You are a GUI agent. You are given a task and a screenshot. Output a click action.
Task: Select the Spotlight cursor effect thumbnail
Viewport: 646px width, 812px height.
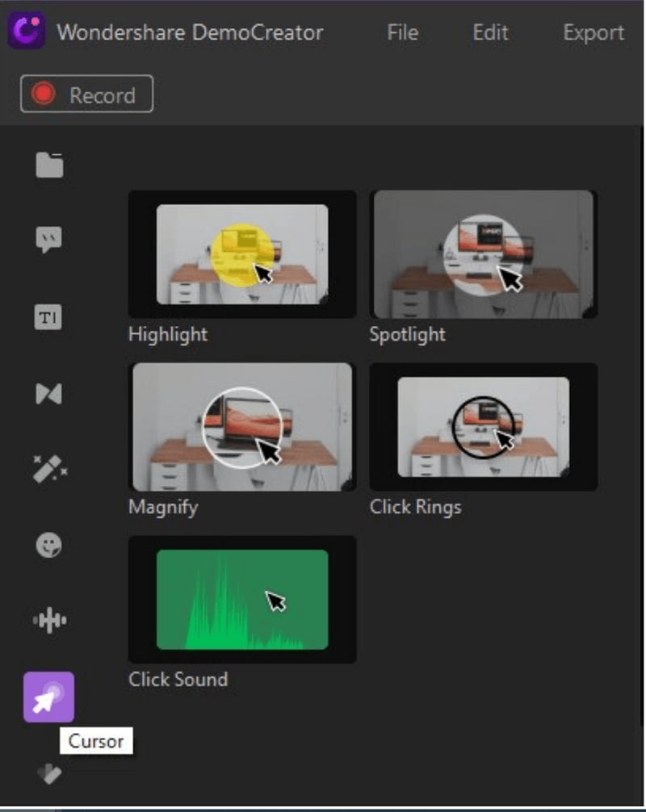click(x=484, y=253)
